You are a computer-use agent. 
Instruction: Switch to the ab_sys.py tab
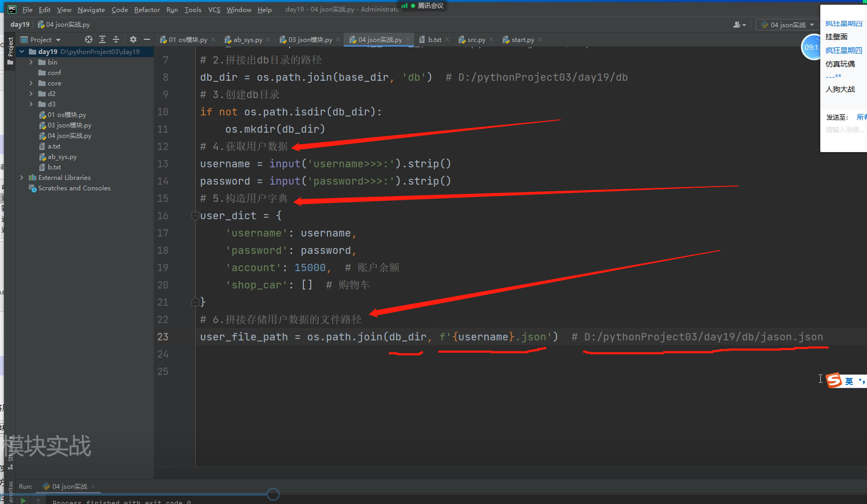click(x=248, y=39)
